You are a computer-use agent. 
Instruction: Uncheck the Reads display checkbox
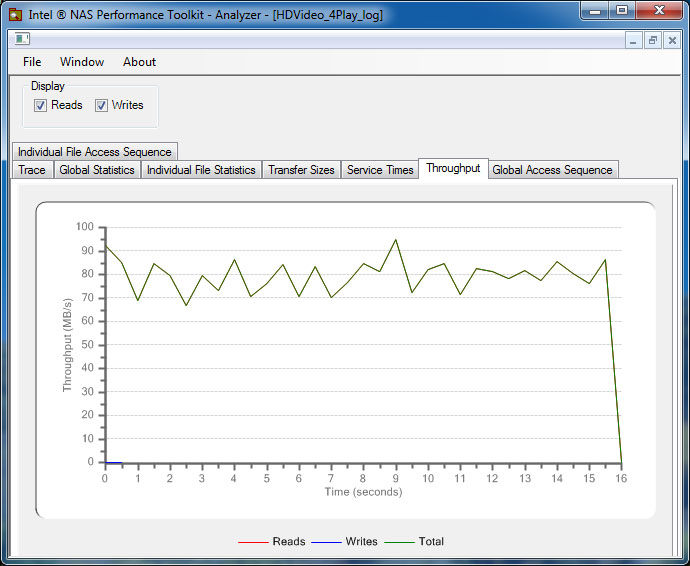pos(41,105)
